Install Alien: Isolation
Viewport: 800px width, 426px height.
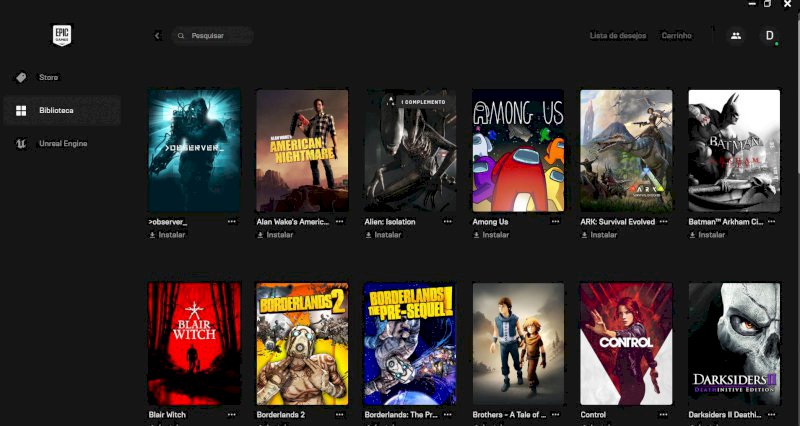pyautogui.click(x=384, y=235)
